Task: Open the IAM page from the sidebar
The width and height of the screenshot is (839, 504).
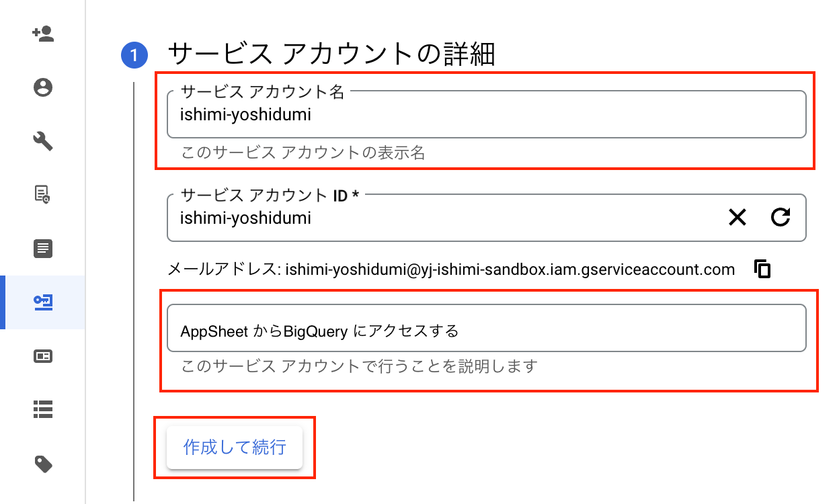Action: coord(43,34)
